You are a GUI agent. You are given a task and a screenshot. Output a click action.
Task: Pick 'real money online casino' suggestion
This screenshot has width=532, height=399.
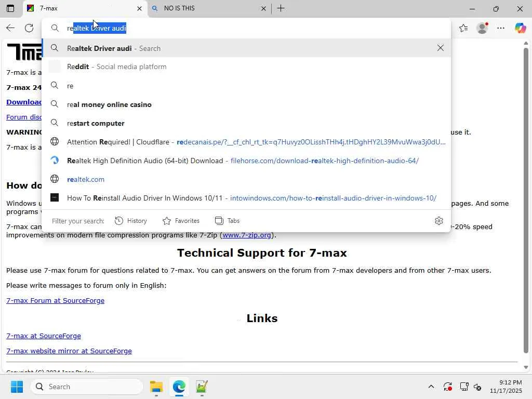246,104
